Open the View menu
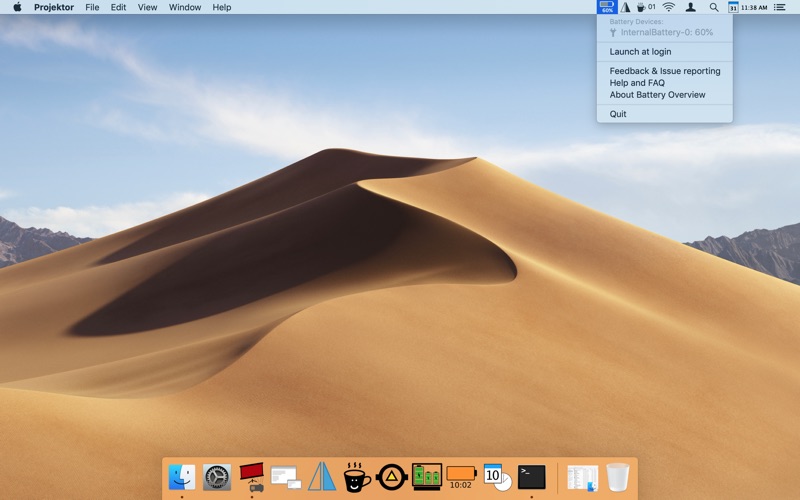Viewport: 800px width, 500px height. click(x=147, y=7)
